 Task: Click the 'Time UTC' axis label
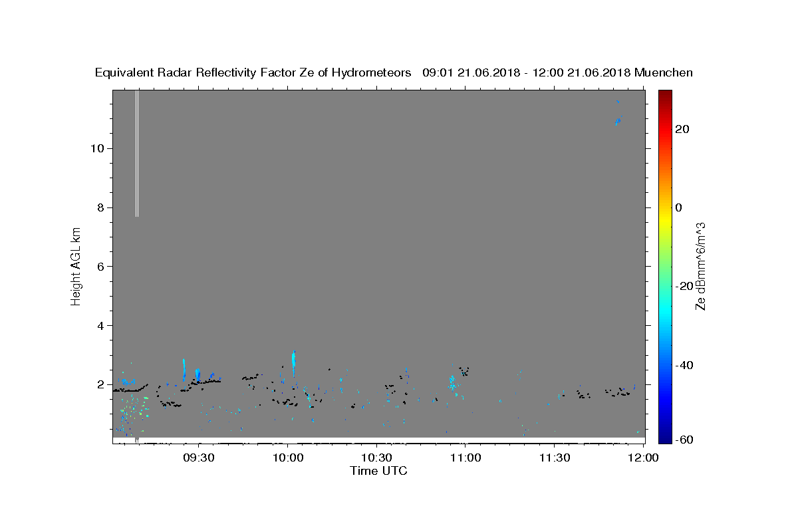378,471
